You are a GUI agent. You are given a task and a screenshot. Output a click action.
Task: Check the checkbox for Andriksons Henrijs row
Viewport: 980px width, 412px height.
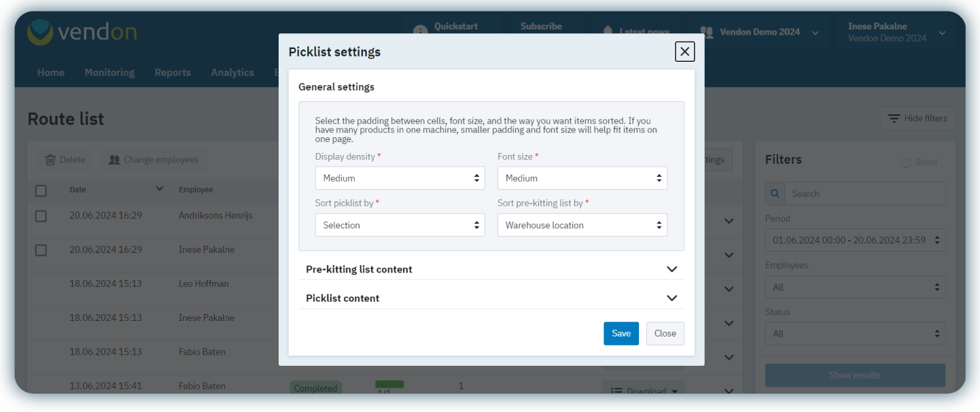[x=41, y=216]
